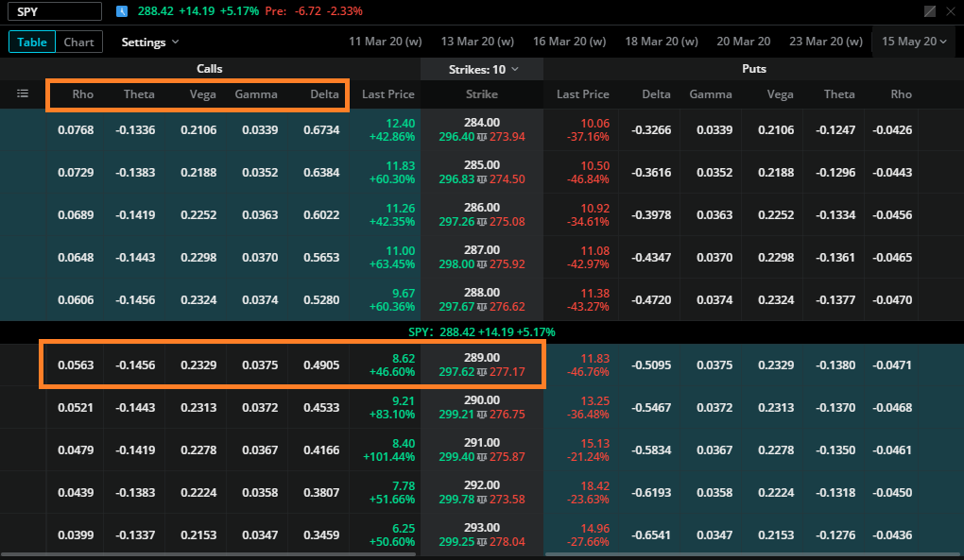Click the calls Theta column header
This screenshot has height=560, width=964.
pyautogui.click(x=139, y=93)
